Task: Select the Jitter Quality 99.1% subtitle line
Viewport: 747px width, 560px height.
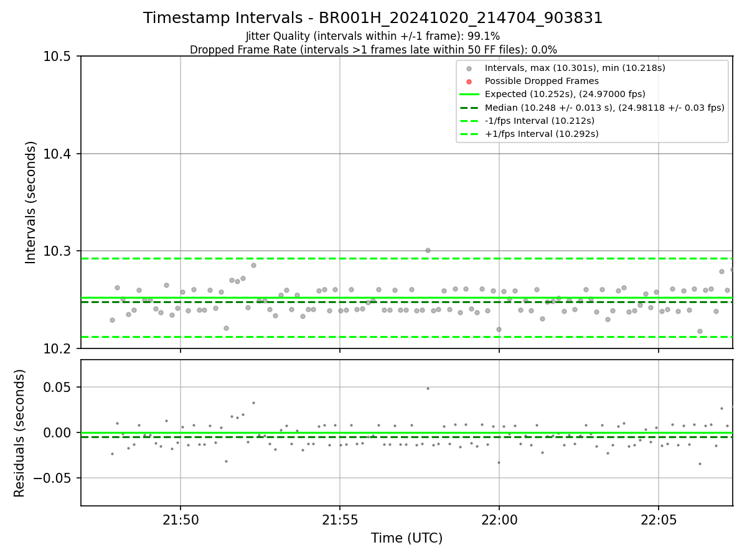Action: [x=373, y=36]
